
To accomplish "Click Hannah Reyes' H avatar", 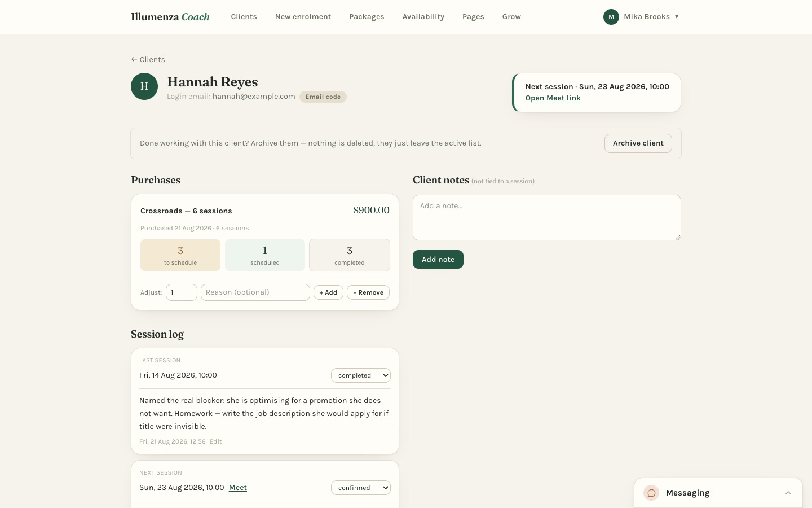I will [x=144, y=86].
